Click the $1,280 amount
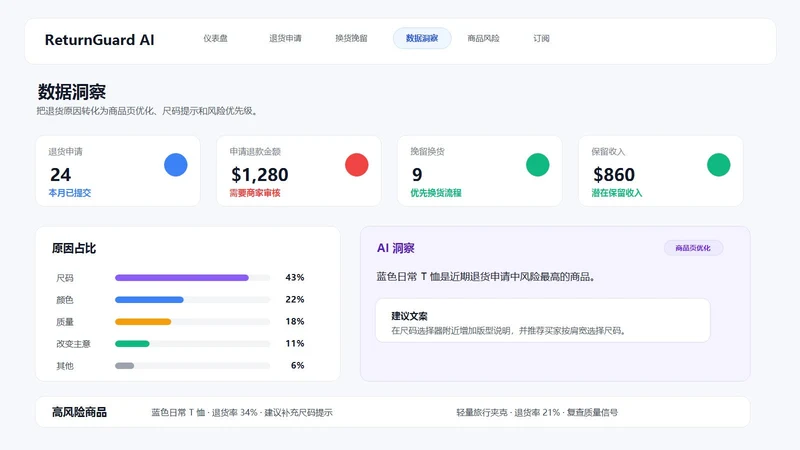 point(260,175)
